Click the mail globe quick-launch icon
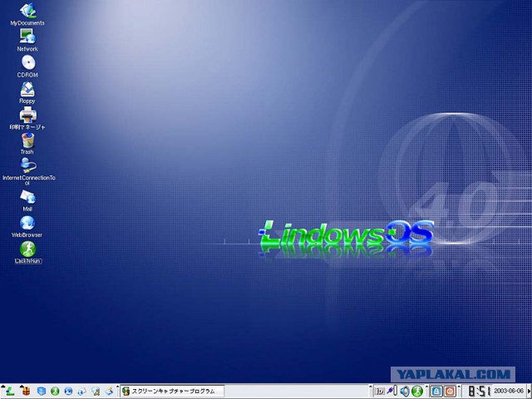 pos(82,392)
